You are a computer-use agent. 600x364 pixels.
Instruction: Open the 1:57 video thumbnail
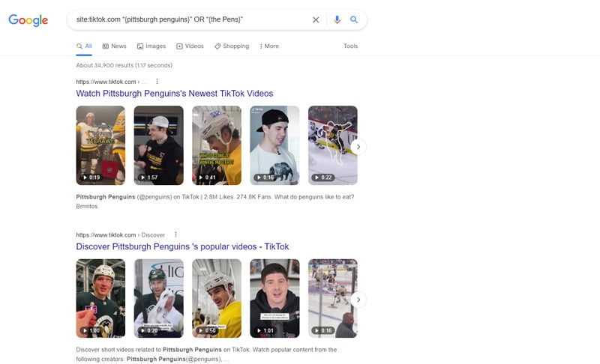click(x=159, y=145)
